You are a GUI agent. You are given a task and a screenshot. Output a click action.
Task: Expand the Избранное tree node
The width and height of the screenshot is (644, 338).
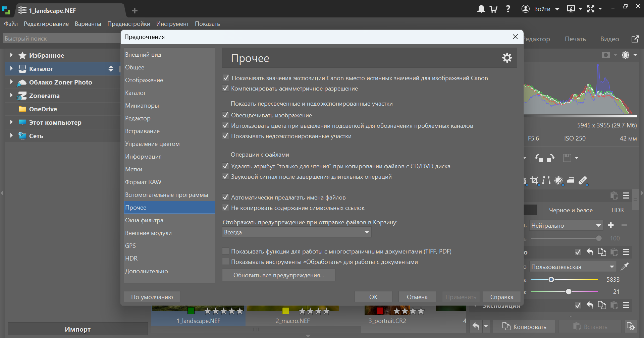coord(11,55)
